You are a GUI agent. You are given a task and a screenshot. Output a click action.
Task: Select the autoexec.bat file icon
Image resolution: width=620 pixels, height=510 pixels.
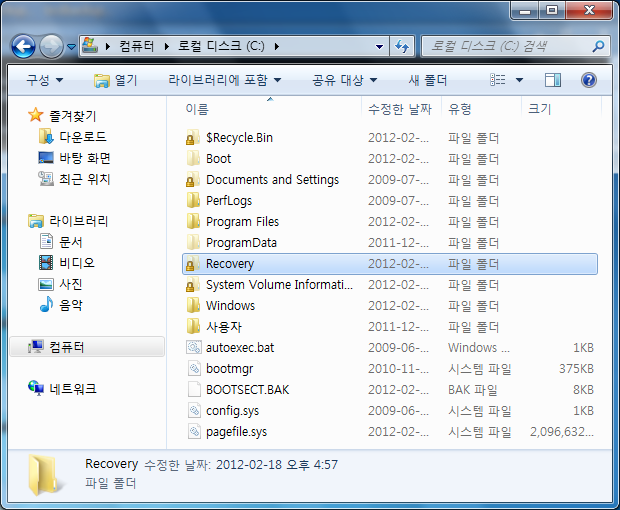pyautogui.click(x=194, y=348)
